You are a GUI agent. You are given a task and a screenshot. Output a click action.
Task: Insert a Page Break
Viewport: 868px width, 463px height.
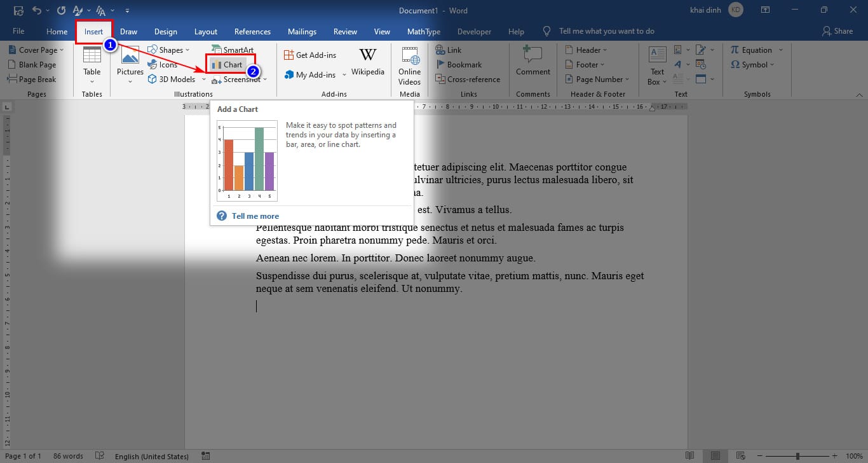32,79
